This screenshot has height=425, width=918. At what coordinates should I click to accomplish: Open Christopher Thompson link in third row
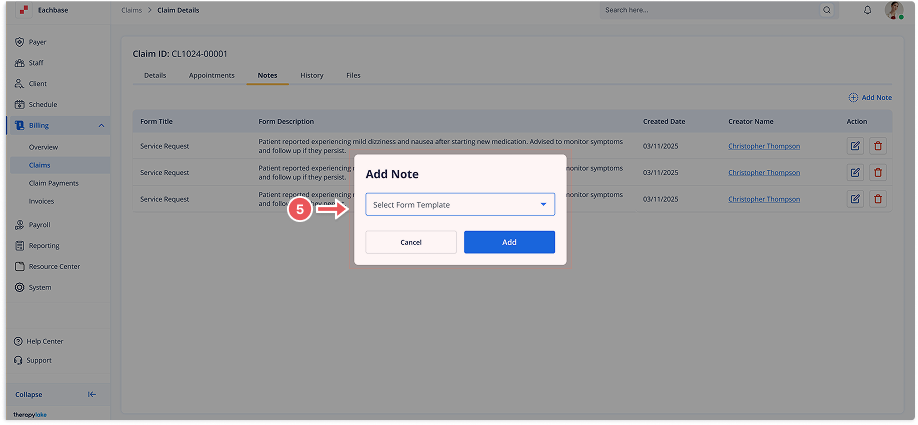(x=764, y=199)
